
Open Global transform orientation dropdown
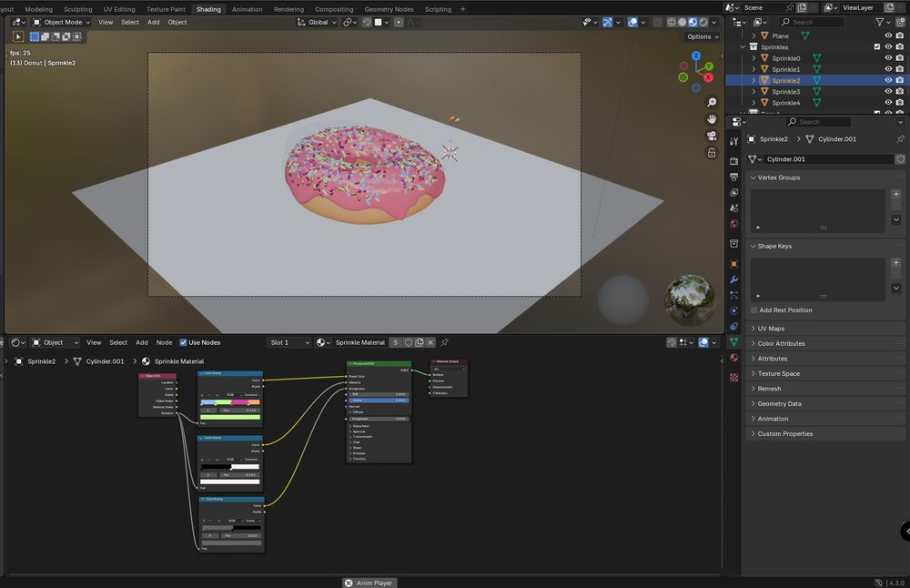pyautogui.click(x=317, y=22)
